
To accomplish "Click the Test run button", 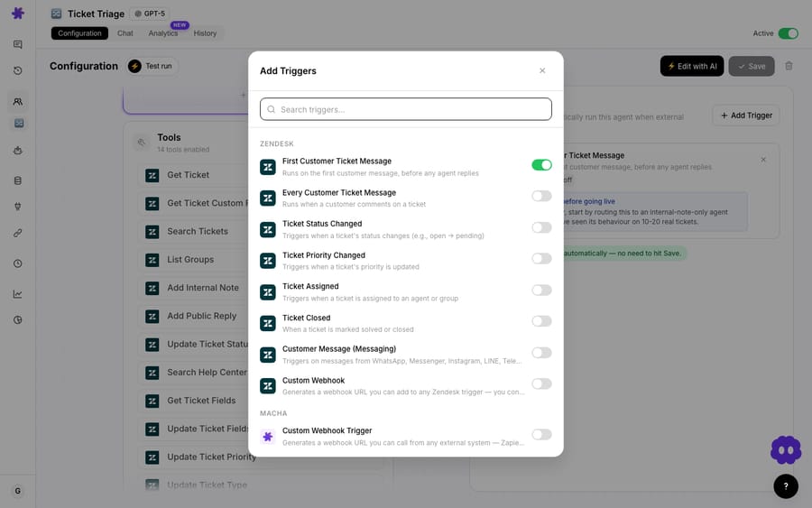I will [x=152, y=66].
